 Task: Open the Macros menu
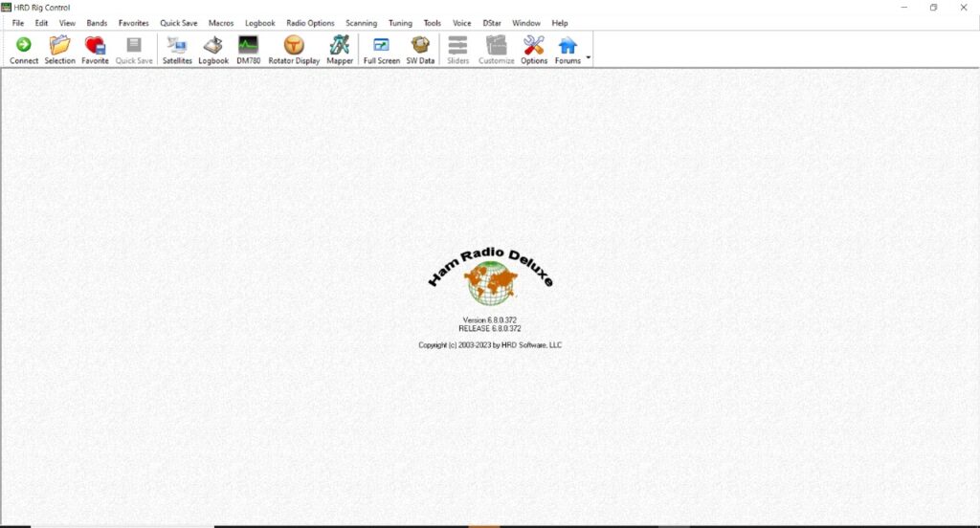pyautogui.click(x=221, y=23)
